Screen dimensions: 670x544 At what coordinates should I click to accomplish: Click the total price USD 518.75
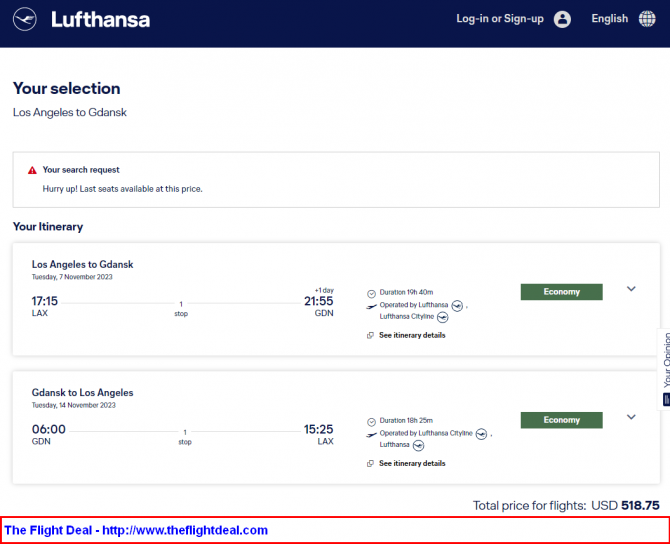tap(625, 506)
